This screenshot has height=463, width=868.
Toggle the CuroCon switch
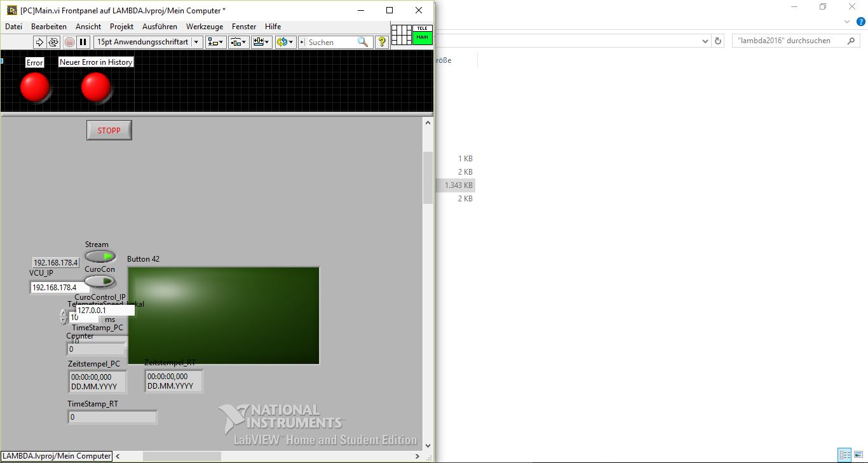(100, 281)
